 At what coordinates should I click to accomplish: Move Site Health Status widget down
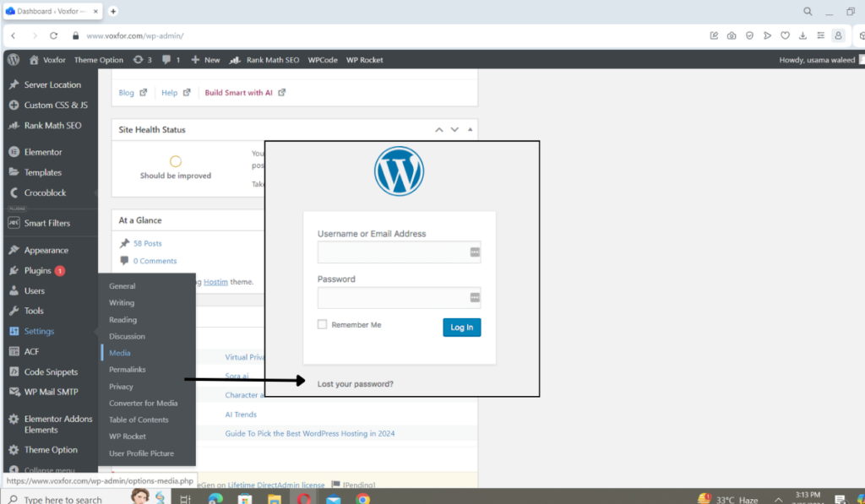[x=454, y=130]
